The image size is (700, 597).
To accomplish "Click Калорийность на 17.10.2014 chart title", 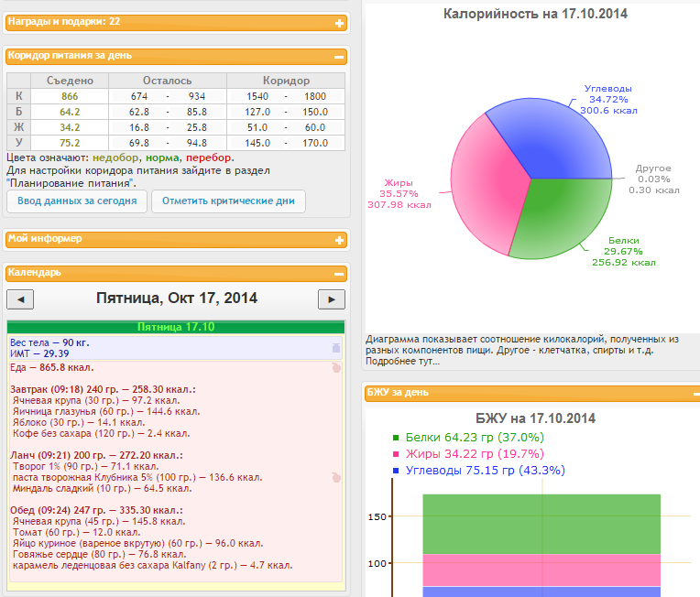I will coord(535,14).
